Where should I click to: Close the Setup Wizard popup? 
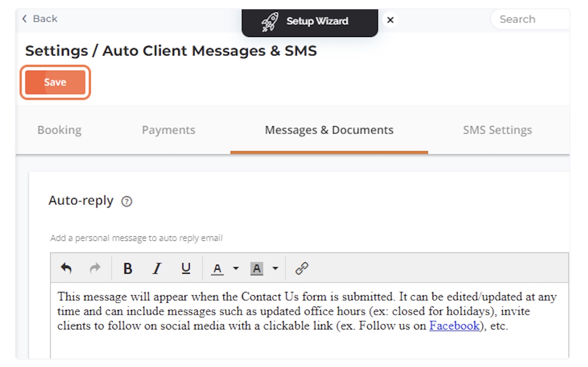click(x=390, y=20)
